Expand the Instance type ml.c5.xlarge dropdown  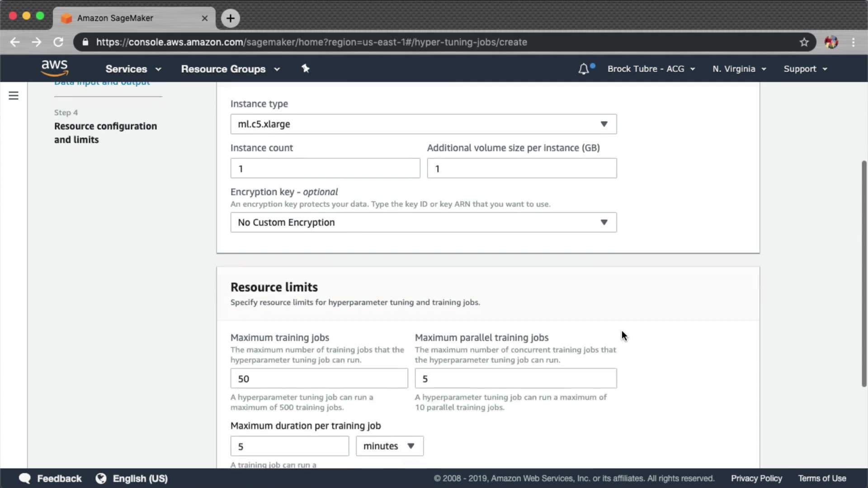click(x=423, y=124)
